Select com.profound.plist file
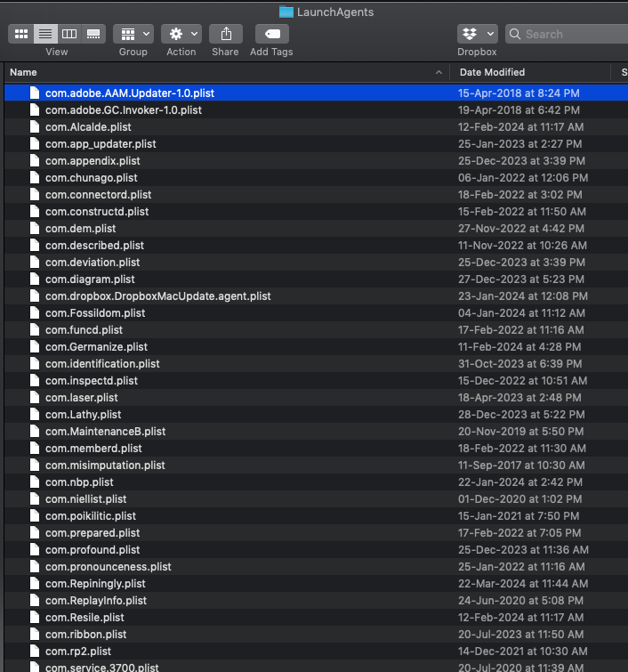This screenshot has height=672, width=628. [316, 550]
